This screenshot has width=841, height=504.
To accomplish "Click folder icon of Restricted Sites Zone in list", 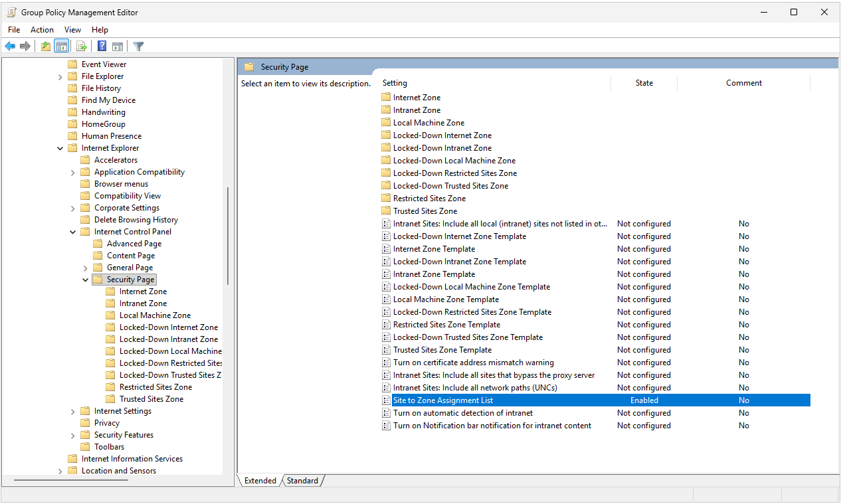I will (387, 199).
